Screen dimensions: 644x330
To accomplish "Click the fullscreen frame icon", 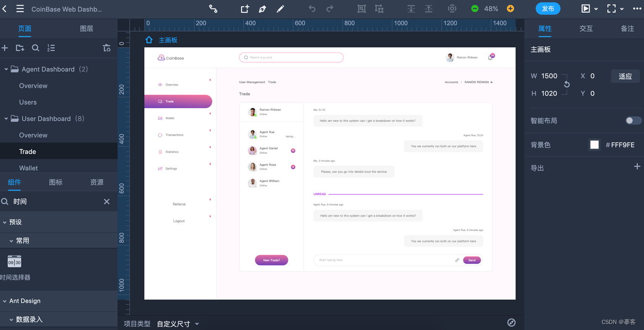I will tap(611, 9).
